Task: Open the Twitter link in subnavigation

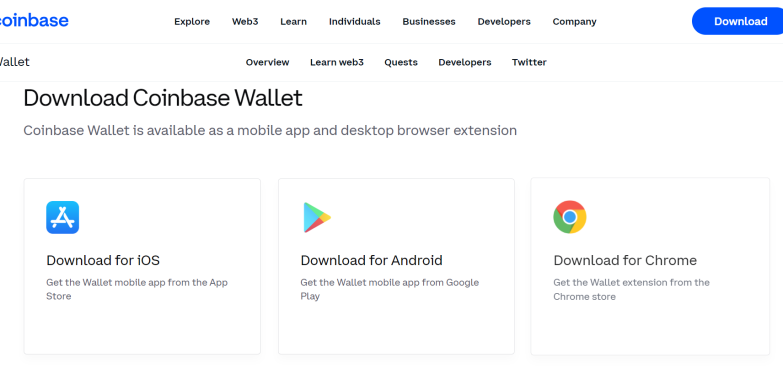Action: [x=529, y=62]
